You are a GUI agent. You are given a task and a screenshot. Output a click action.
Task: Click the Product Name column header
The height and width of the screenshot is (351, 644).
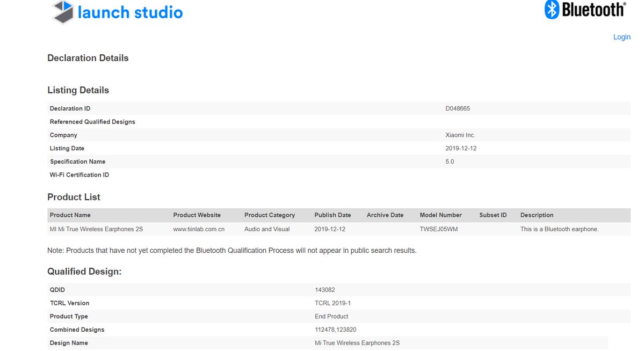tap(70, 215)
